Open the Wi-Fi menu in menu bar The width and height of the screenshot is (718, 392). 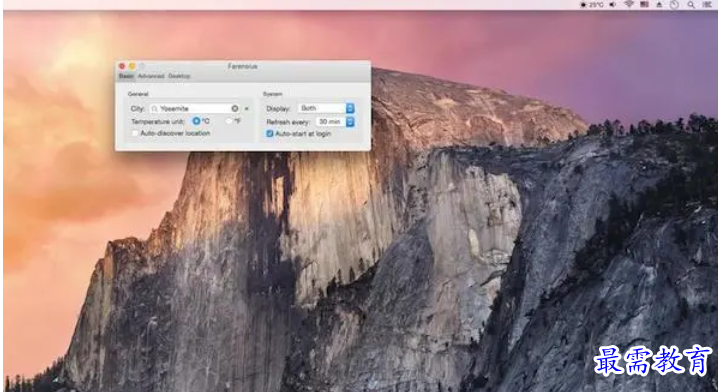coord(629,5)
